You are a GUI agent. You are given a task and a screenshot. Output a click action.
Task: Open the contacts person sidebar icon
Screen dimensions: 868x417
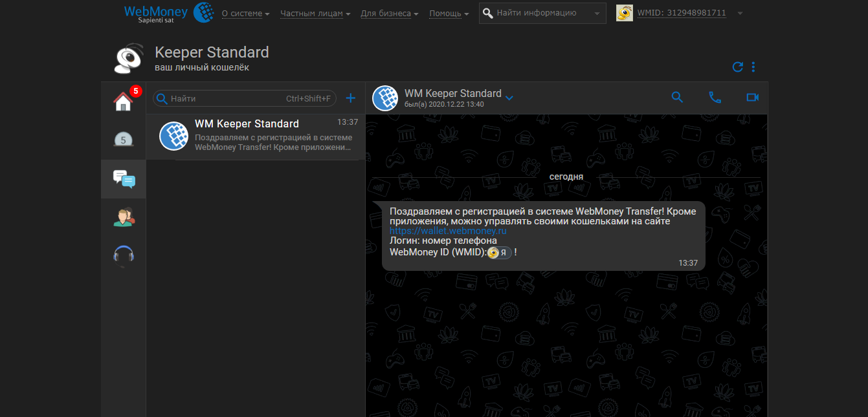tap(124, 217)
